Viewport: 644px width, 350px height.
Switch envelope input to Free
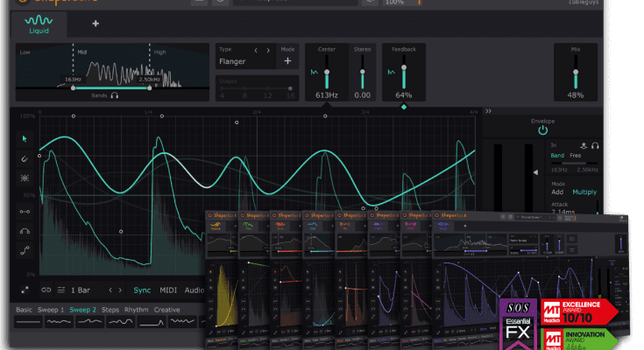tap(576, 155)
